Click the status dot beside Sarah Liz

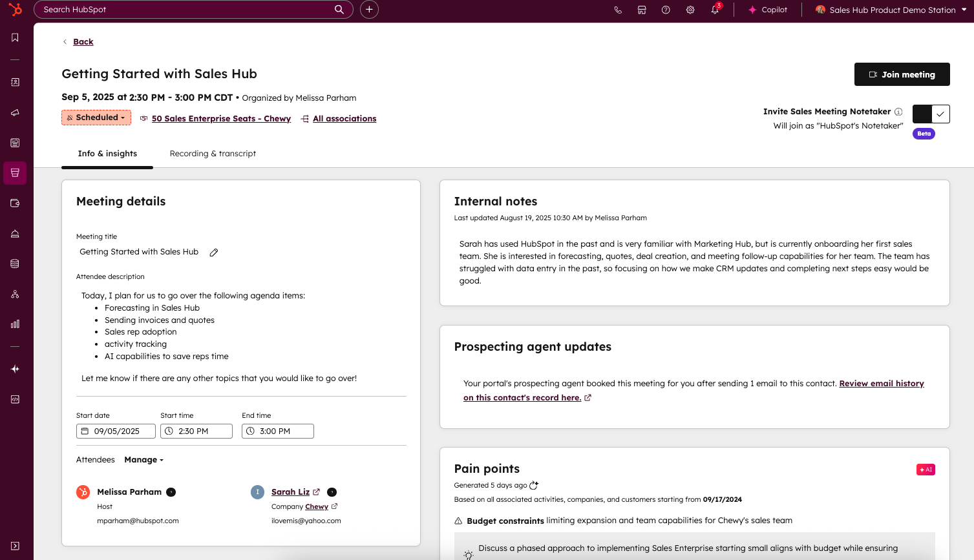point(332,492)
